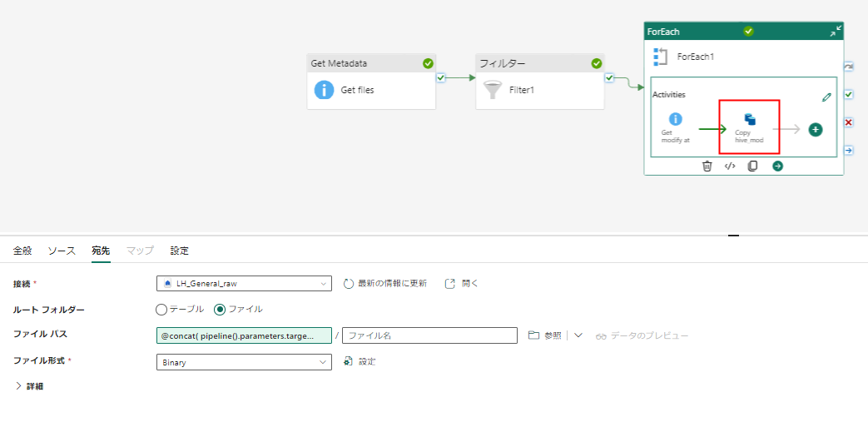Image resolution: width=868 pixels, height=427 pixels.
Task: Switch to the 全般 tab
Action: click(22, 251)
